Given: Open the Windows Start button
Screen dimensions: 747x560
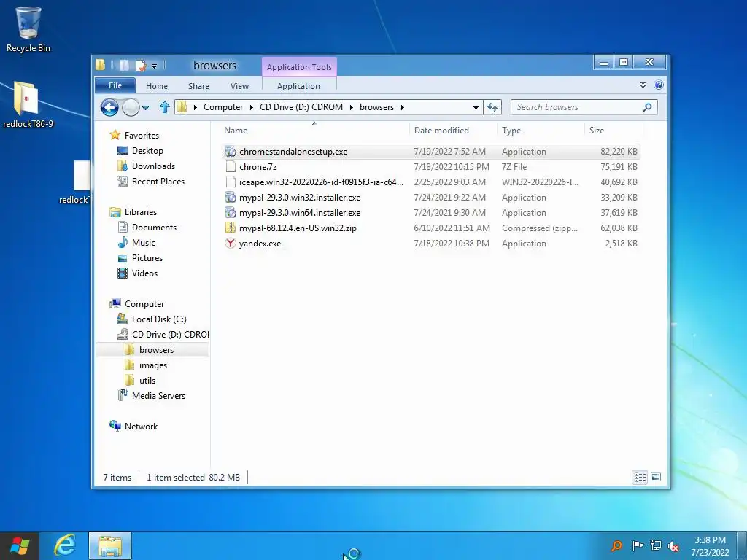Looking at the screenshot, I should pos(20,545).
